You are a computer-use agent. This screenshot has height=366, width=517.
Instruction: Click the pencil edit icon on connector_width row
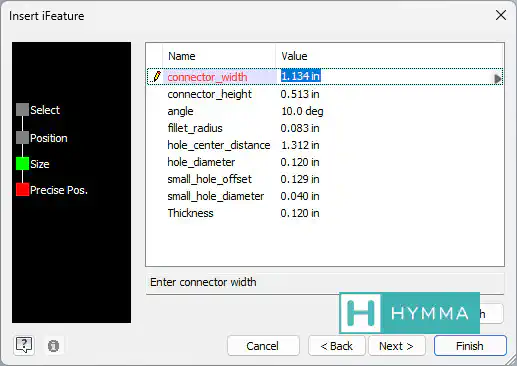[156, 77]
